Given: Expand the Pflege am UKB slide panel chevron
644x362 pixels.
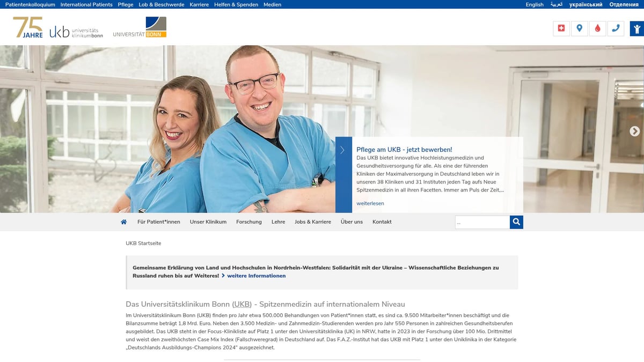Looking at the screenshot, I should point(343,150).
